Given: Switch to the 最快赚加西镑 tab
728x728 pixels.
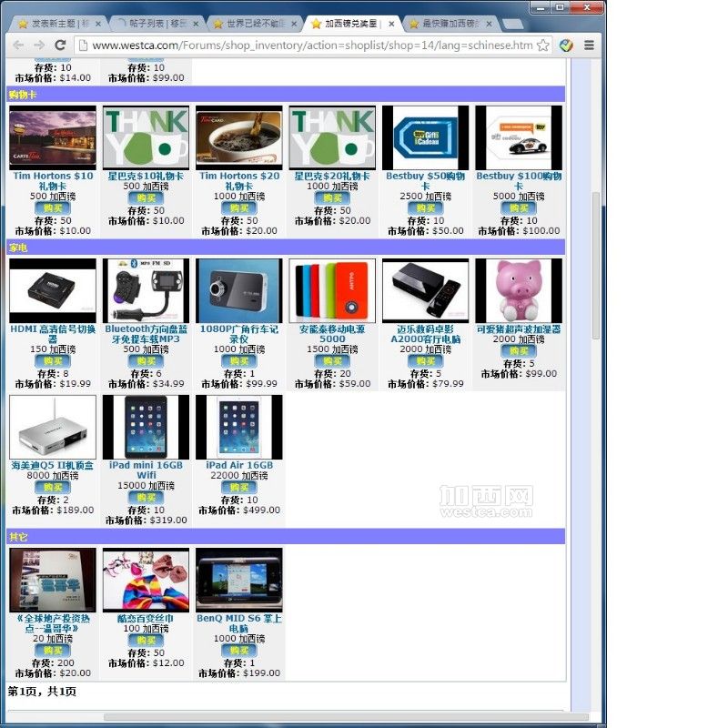Looking at the screenshot, I should coord(450,24).
